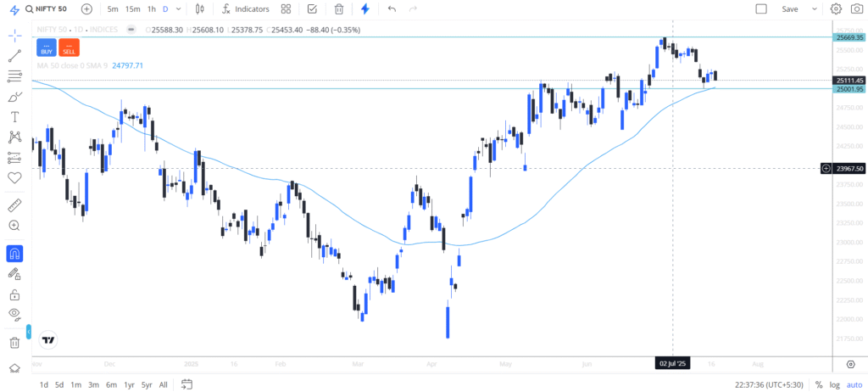This screenshot has height=392, width=868.
Task: Set date range to 1d
Action: (x=44, y=384)
